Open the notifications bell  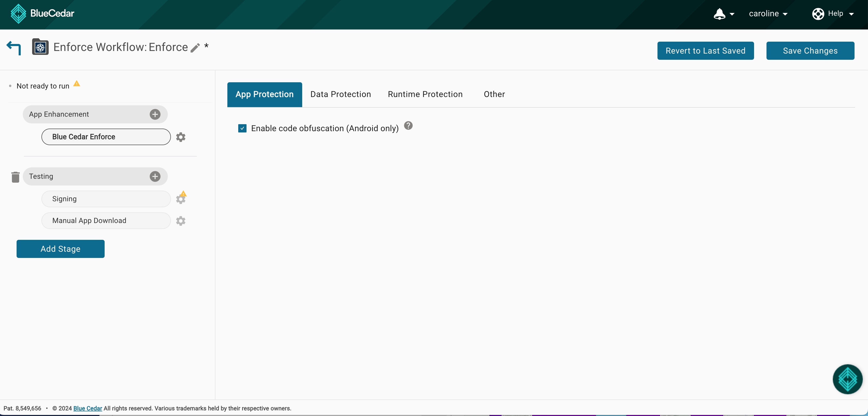pos(719,14)
